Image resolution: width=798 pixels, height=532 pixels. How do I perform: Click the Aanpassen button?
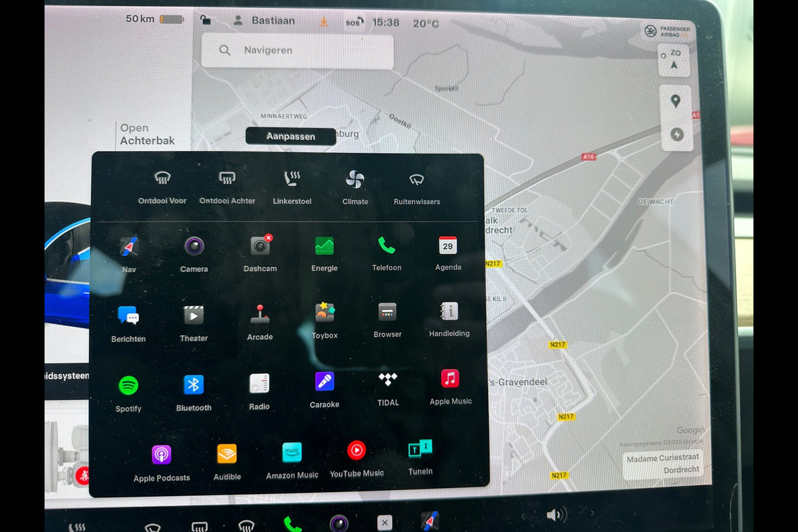tap(291, 136)
